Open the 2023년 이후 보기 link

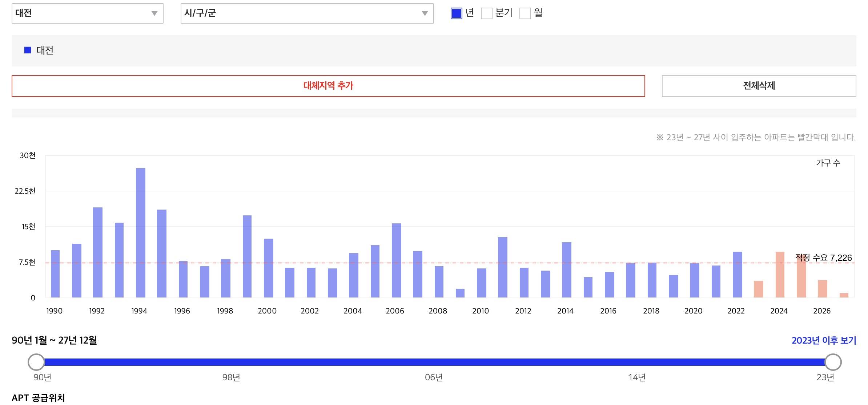pyautogui.click(x=824, y=340)
